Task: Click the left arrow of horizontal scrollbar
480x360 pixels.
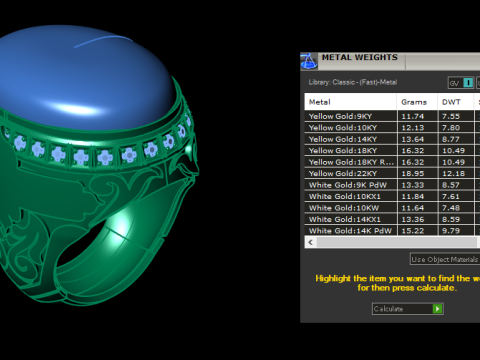Action: tap(311, 242)
